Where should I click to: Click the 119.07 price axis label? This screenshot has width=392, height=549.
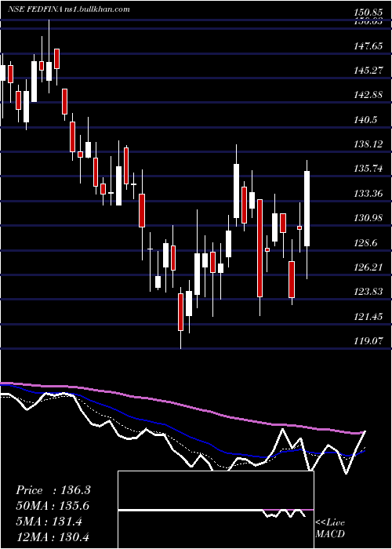click(x=368, y=341)
